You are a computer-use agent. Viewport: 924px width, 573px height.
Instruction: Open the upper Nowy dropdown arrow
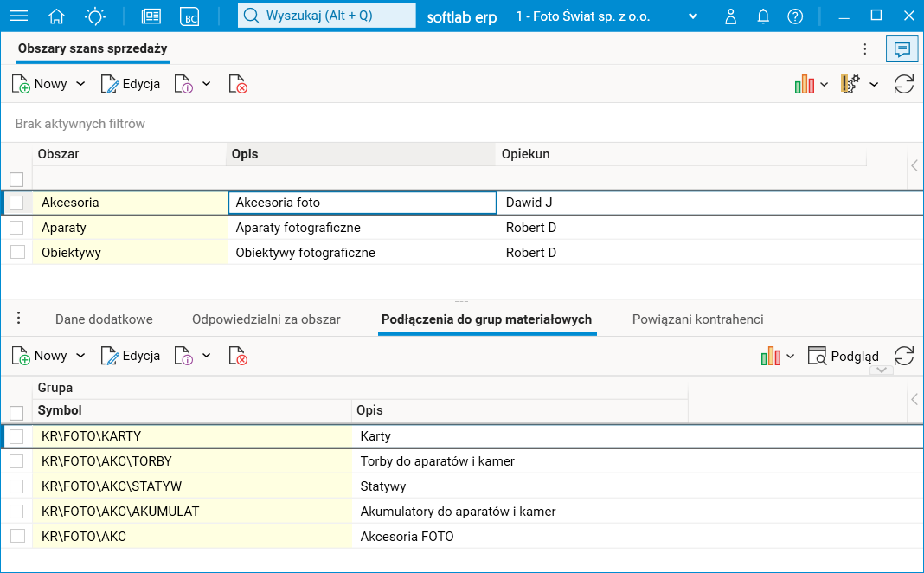[80, 84]
